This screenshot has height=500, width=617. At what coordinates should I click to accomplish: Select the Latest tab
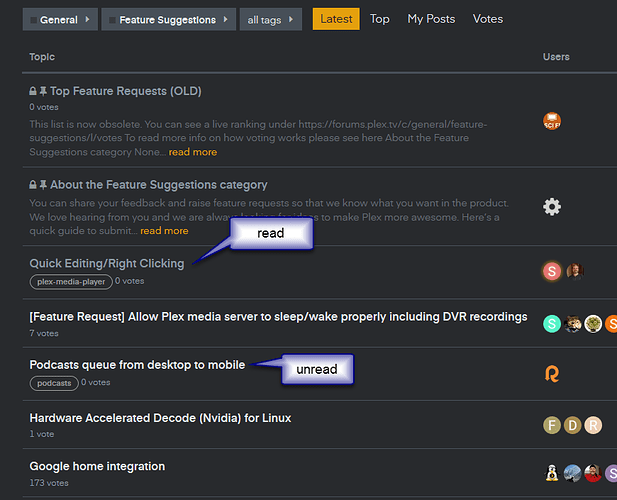pyautogui.click(x=336, y=19)
